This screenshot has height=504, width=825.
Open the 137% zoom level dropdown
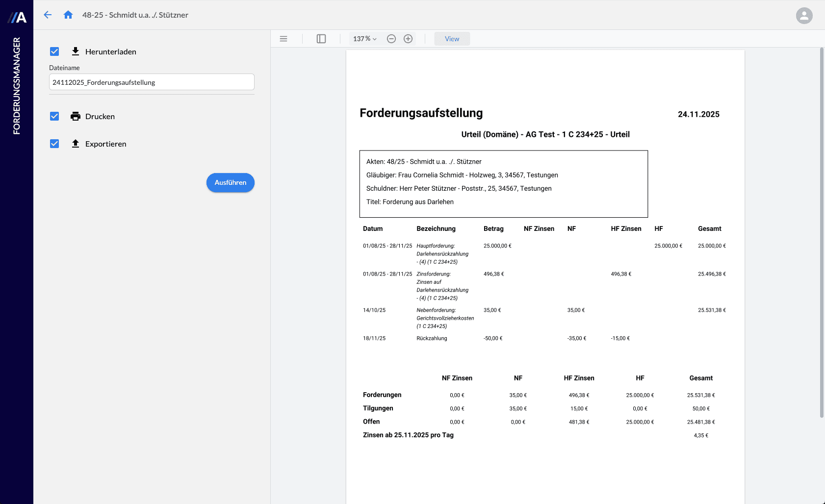pos(365,39)
